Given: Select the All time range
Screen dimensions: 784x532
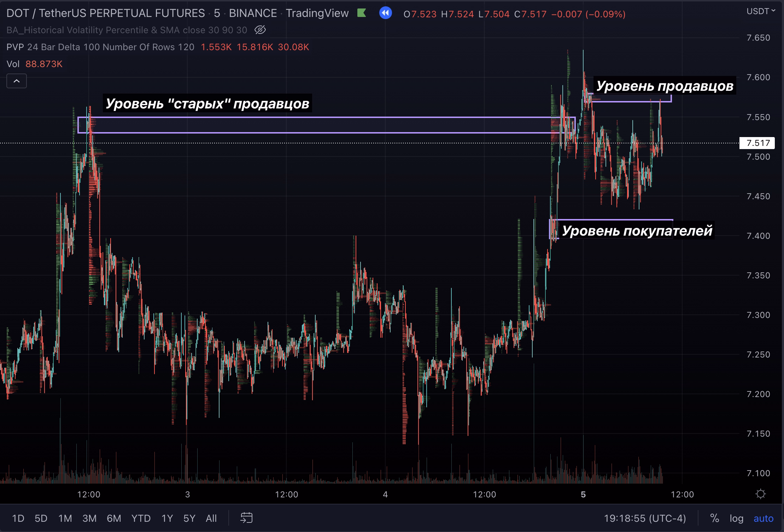Looking at the screenshot, I should pyautogui.click(x=211, y=518).
